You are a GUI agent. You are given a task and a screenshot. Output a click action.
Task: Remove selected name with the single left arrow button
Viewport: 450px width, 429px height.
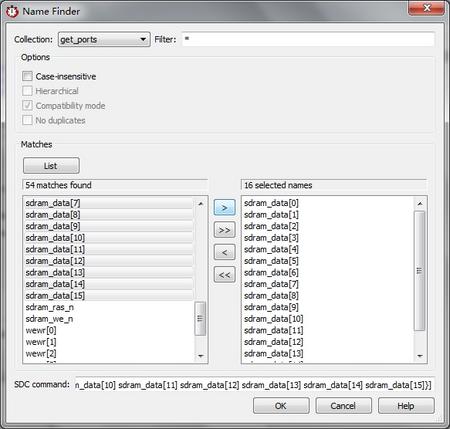point(224,252)
